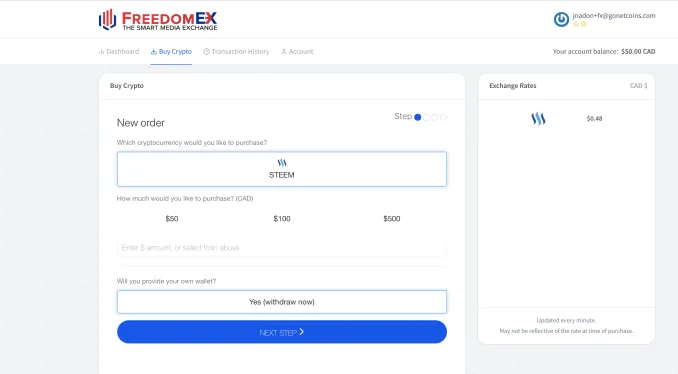Click the third step indicator dot
Screen dimensions: 678x374
[x=435, y=117]
